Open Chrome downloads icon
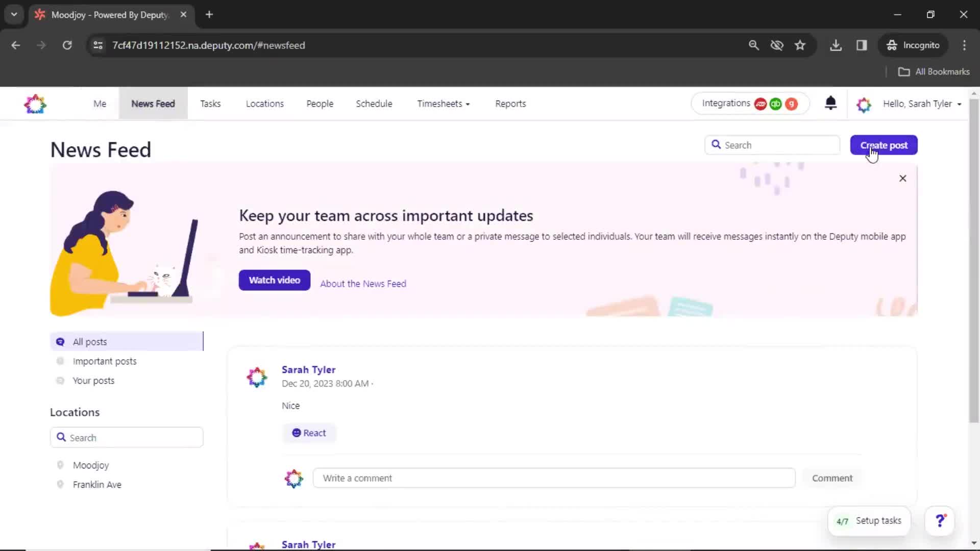 click(x=836, y=45)
